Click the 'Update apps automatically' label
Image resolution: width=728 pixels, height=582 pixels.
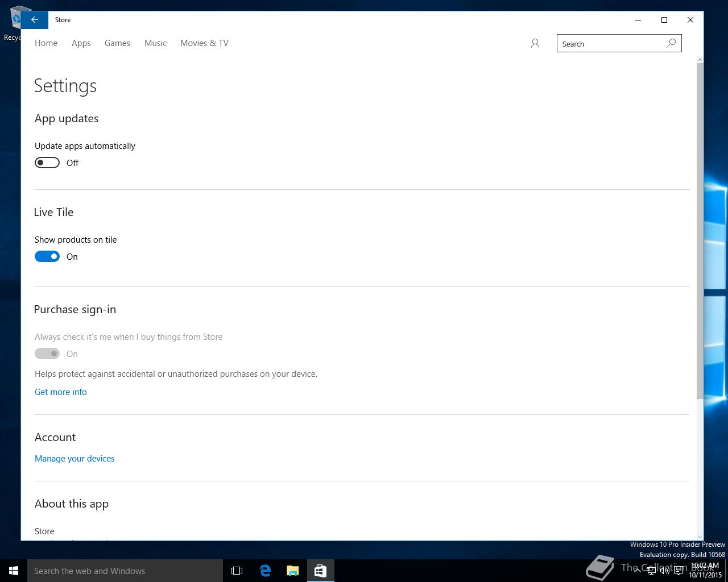tap(85, 146)
